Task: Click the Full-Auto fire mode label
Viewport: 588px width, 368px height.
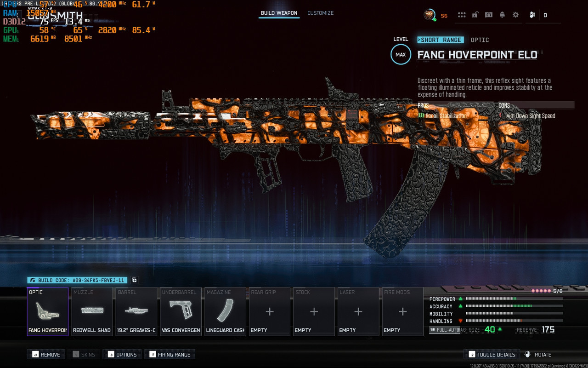Action: pyautogui.click(x=445, y=330)
